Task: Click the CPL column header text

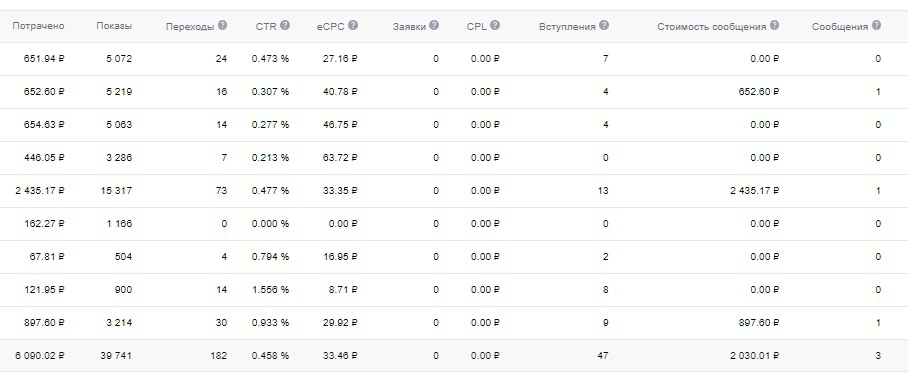Action: click(477, 27)
